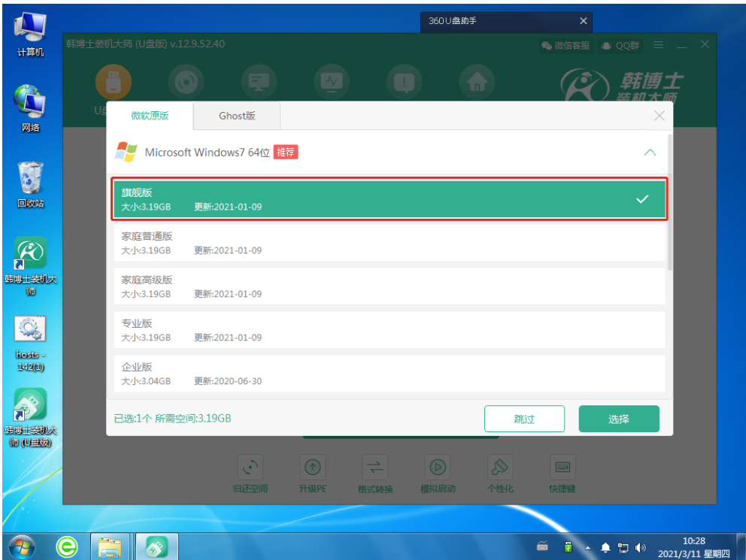Close the system selection dialog
746x560 pixels.
[659, 116]
